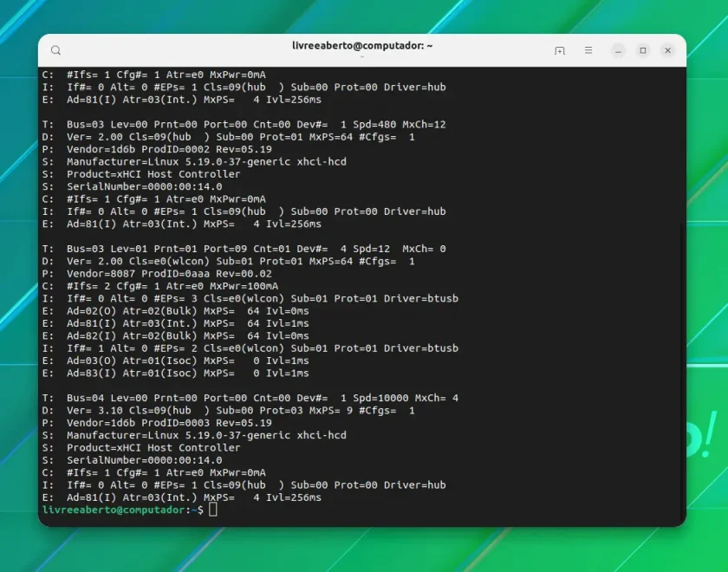Open a new terminal tab
Image resolution: width=728 pixels, height=572 pixels.
click(x=560, y=50)
